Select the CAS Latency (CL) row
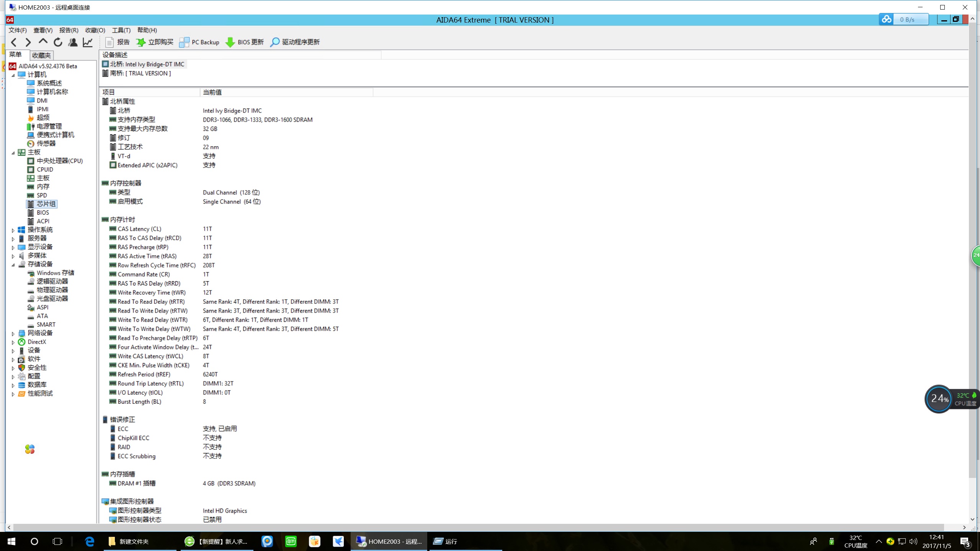The image size is (980, 551). pos(139,229)
